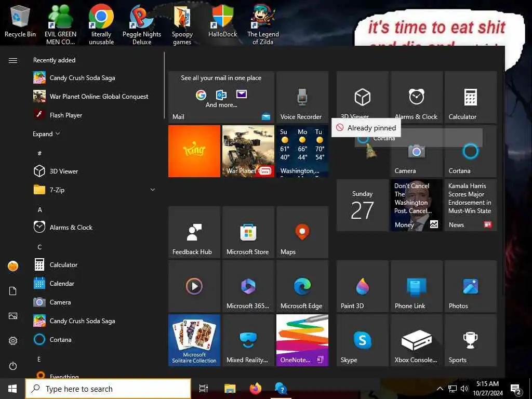Screen dimensions: 532x399
Task: Open the Alarms & Clock tile
Action: [x=416, y=97]
